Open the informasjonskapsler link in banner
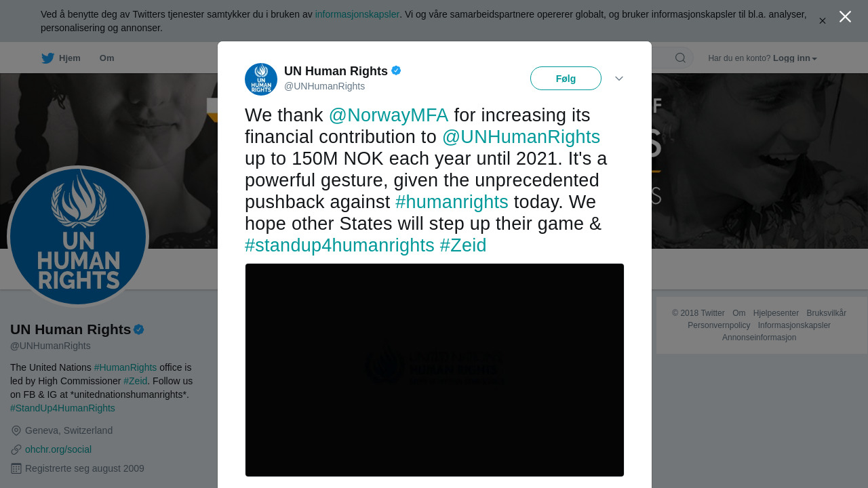Viewport: 868px width, 488px height. (x=357, y=14)
